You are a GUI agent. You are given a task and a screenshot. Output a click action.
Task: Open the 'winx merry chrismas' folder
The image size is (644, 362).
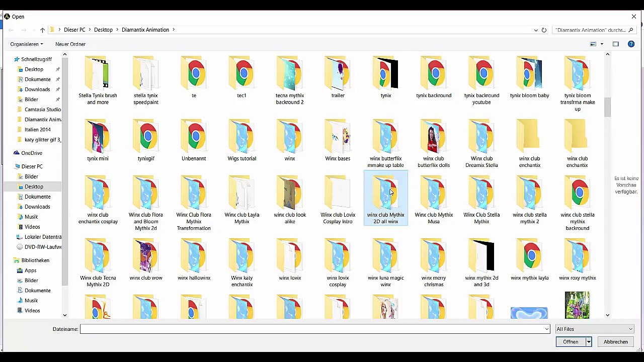point(434,263)
